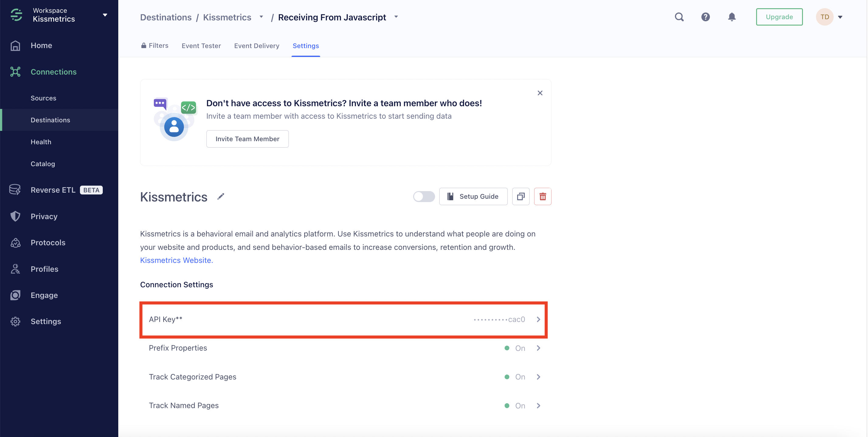Switch to the Event Tester tab
This screenshot has height=437, width=868.
pos(201,46)
